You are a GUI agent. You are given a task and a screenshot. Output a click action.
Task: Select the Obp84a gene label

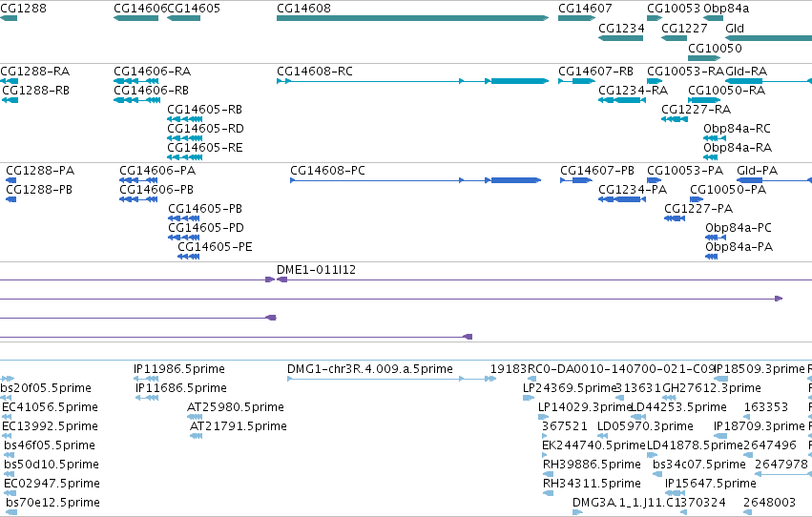[x=726, y=9]
